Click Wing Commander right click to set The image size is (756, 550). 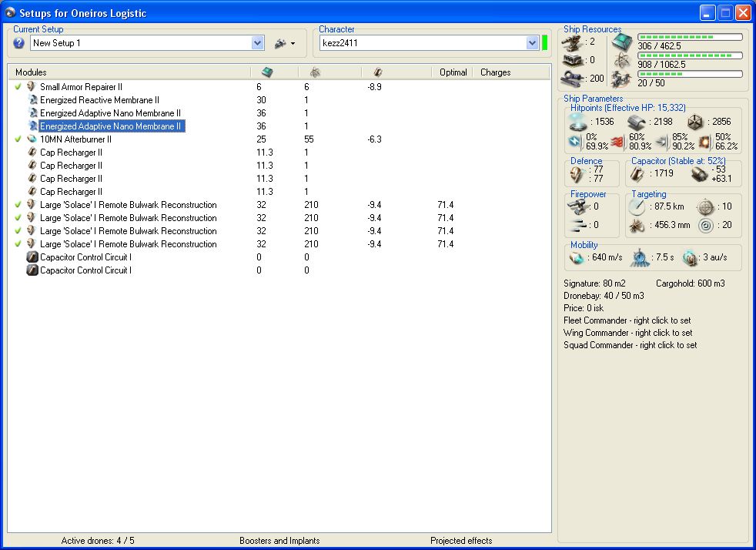(x=627, y=333)
